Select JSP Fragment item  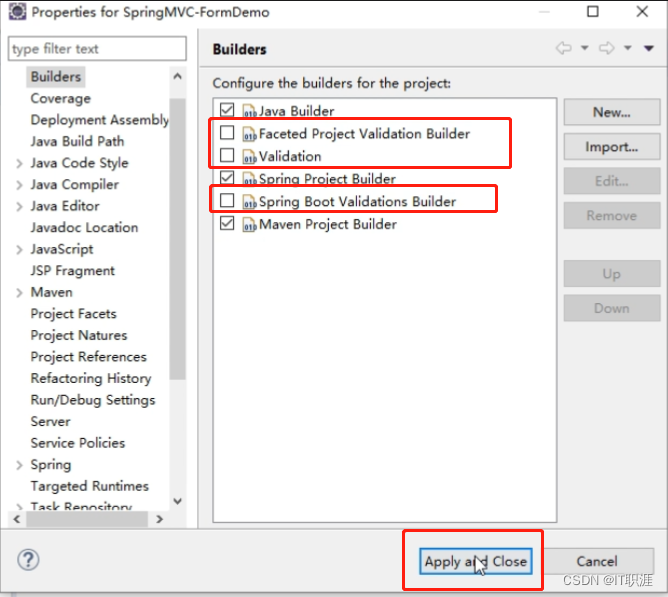click(72, 271)
